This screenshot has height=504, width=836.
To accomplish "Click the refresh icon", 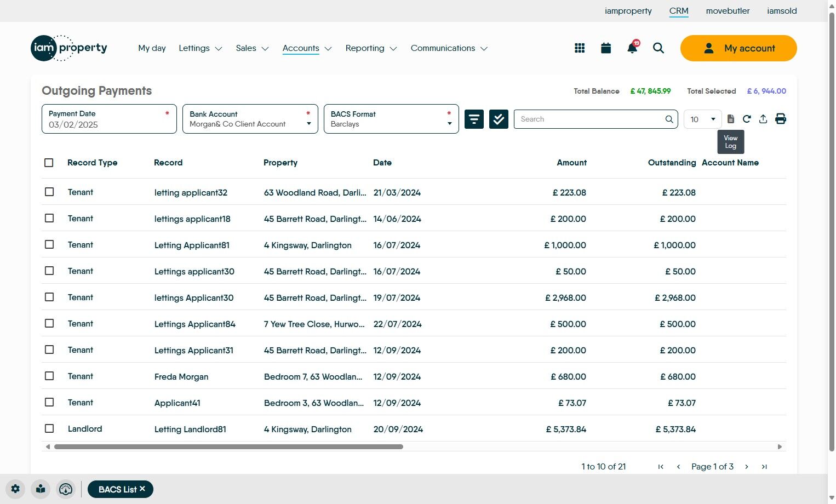I will (x=747, y=119).
